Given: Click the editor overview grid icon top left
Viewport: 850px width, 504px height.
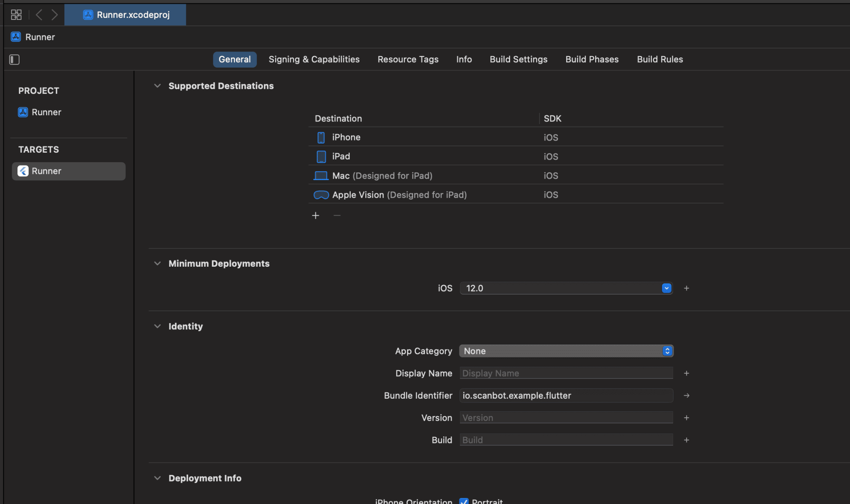Looking at the screenshot, I should tap(16, 14).
